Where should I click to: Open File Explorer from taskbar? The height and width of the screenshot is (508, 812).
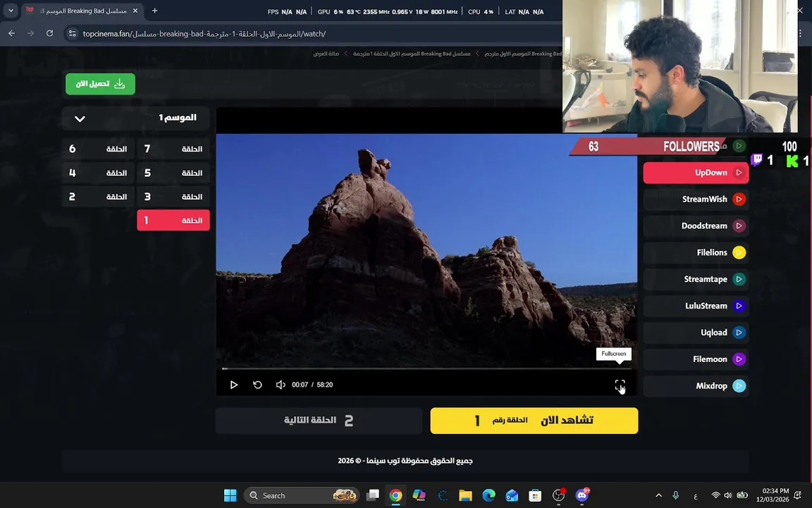tap(465, 495)
